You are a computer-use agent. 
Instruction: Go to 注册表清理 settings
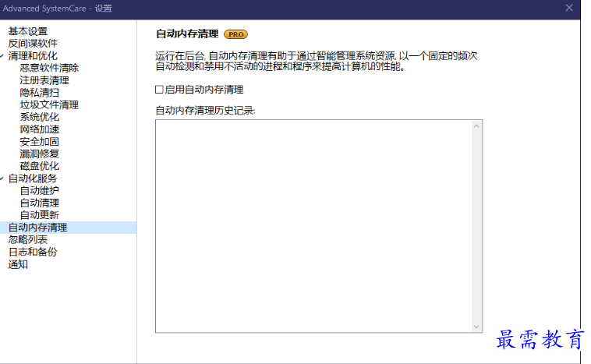(x=44, y=80)
